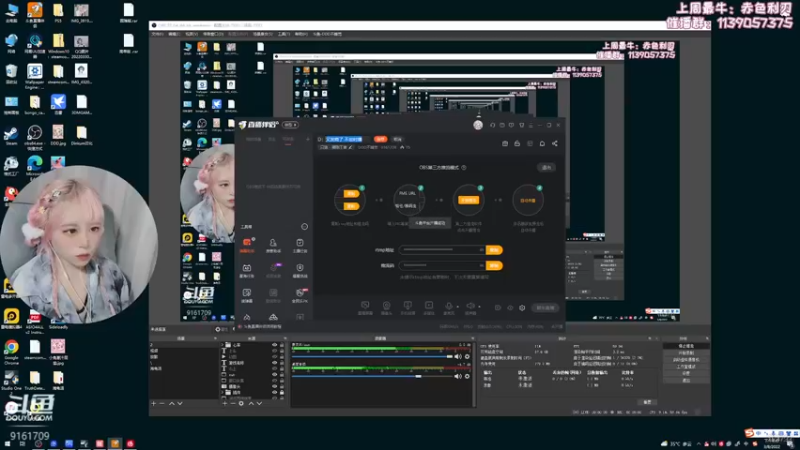Move selected source up in OBS
The height and width of the screenshot is (450, 800).
[251, 404]
